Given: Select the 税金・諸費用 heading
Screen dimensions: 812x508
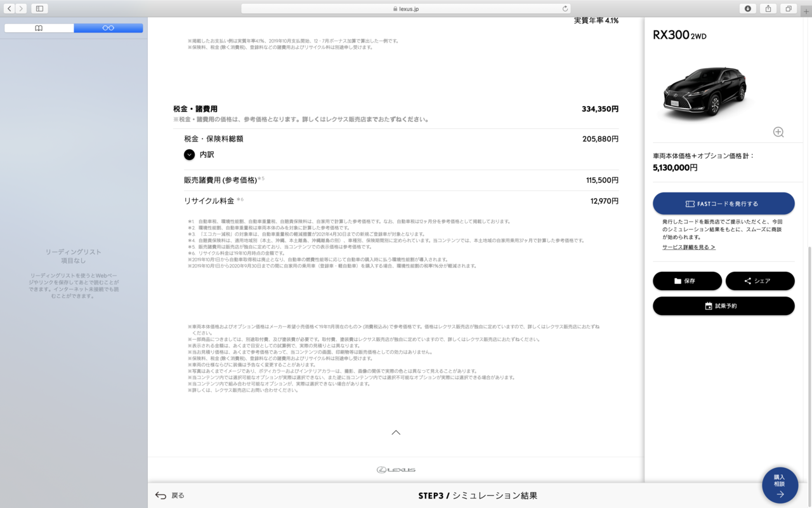Looking at the screenshot, I should point(195,109).
